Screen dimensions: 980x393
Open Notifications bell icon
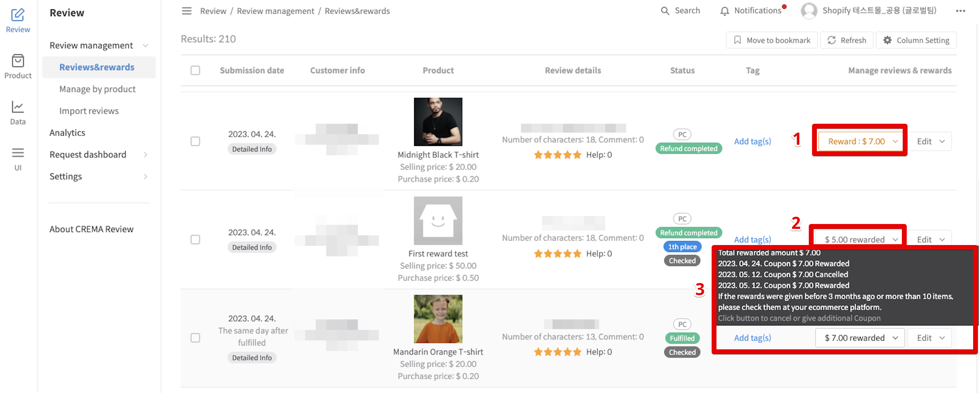point(725,11)
